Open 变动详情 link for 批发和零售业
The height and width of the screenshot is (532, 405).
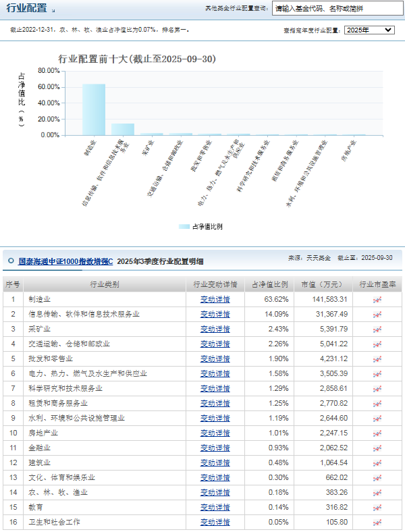[x=215, y=359]
